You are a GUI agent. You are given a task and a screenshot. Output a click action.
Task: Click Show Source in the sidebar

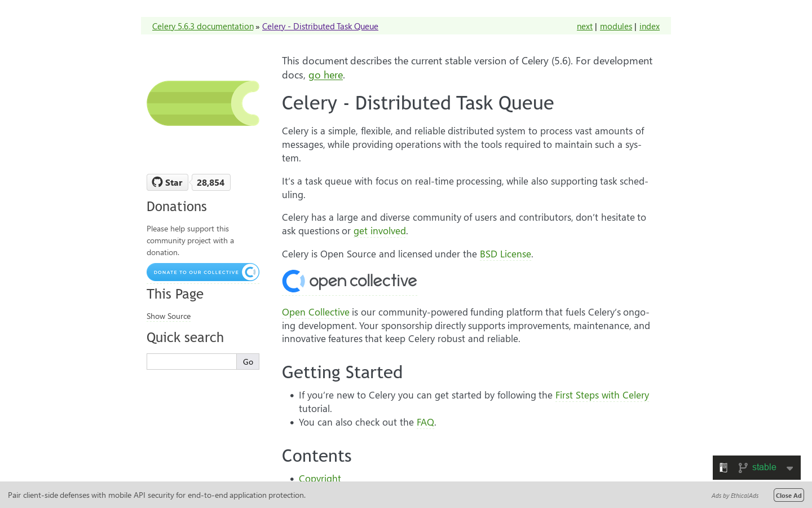tap(169, 316)
